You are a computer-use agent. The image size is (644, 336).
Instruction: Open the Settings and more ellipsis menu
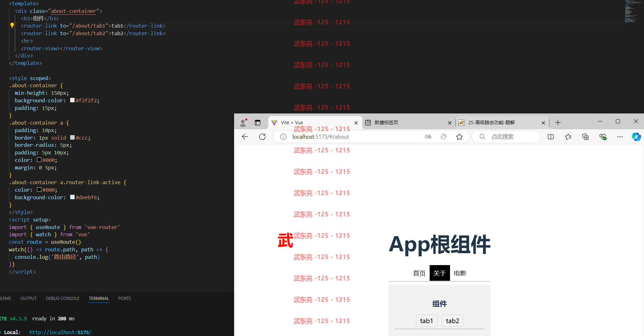[x=620, y=137]
